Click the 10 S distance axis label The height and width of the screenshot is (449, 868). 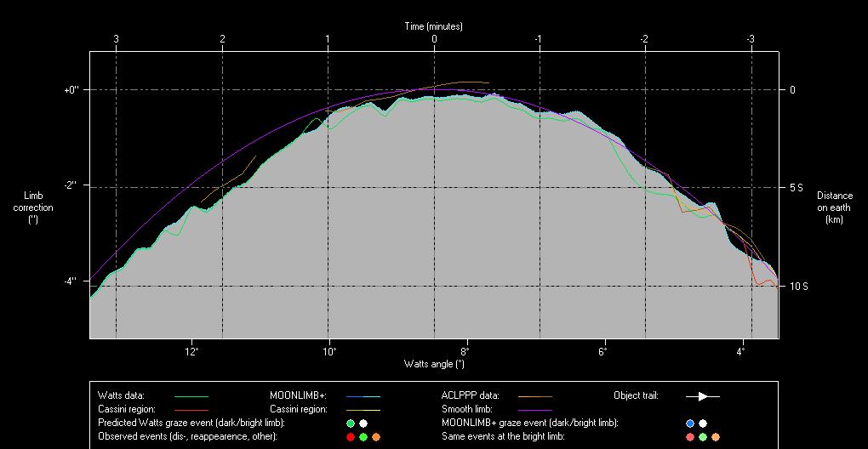(x=797, y=287)
